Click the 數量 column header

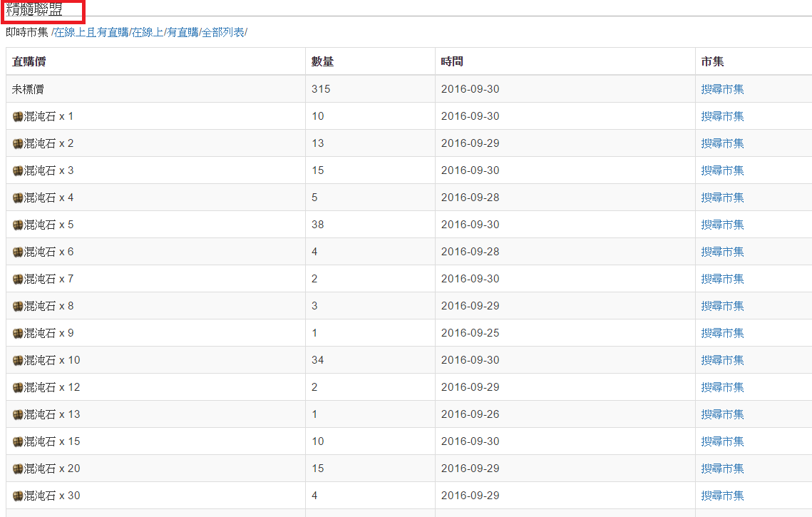point(322,62)
